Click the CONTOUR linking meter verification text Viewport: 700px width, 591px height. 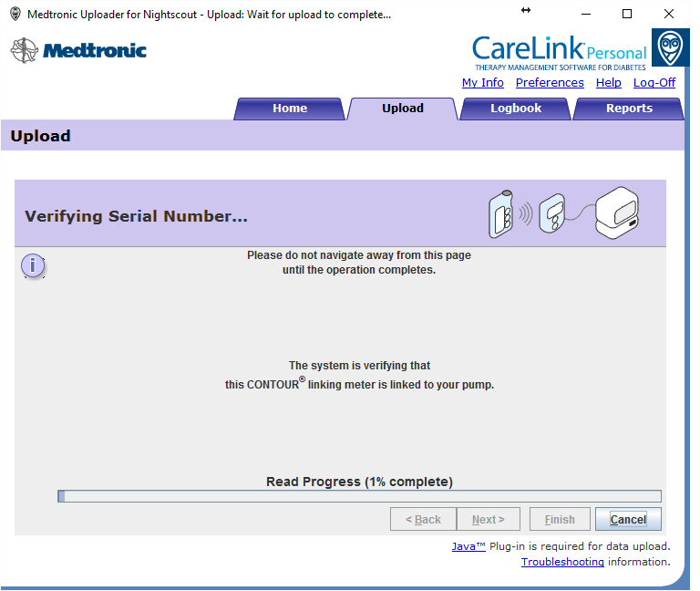359,375
